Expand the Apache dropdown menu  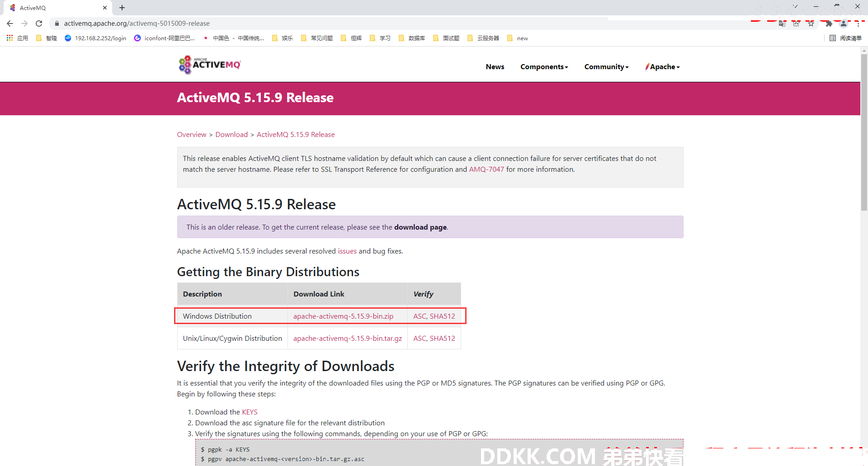click(x=662, y=67)
